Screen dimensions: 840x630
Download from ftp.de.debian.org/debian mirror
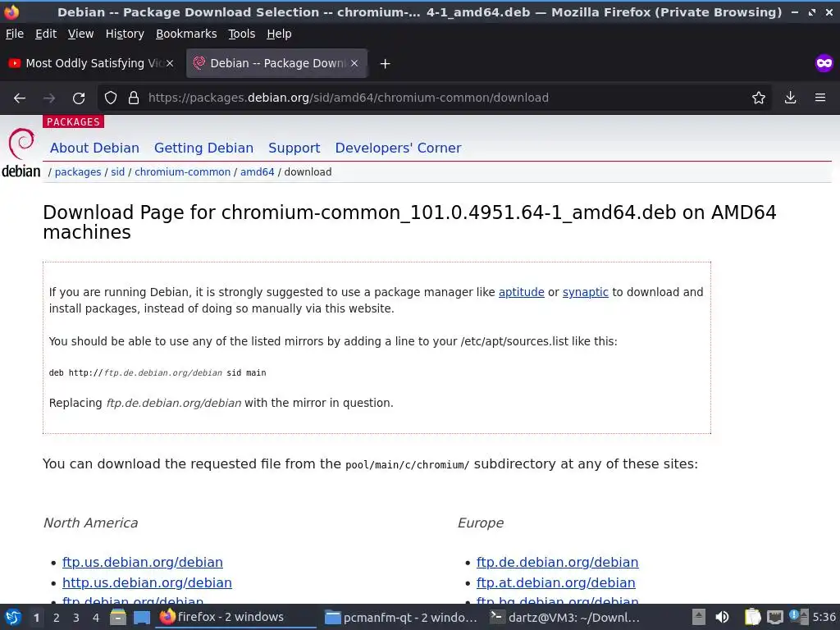557,562
